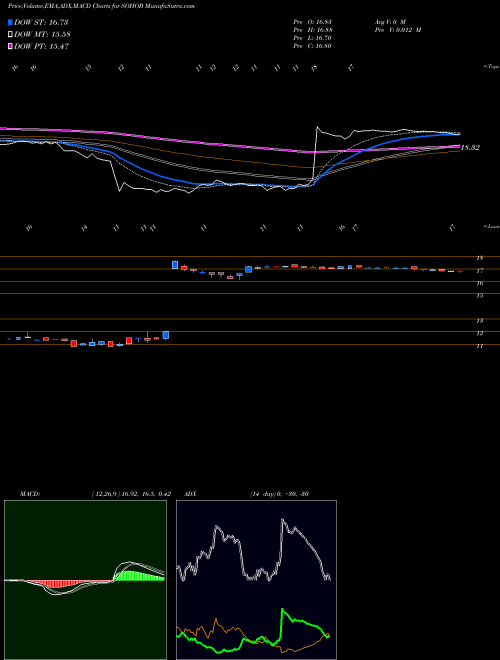Click the 13 price axis label
Screen dimensions: 500x660
(479, 321)
